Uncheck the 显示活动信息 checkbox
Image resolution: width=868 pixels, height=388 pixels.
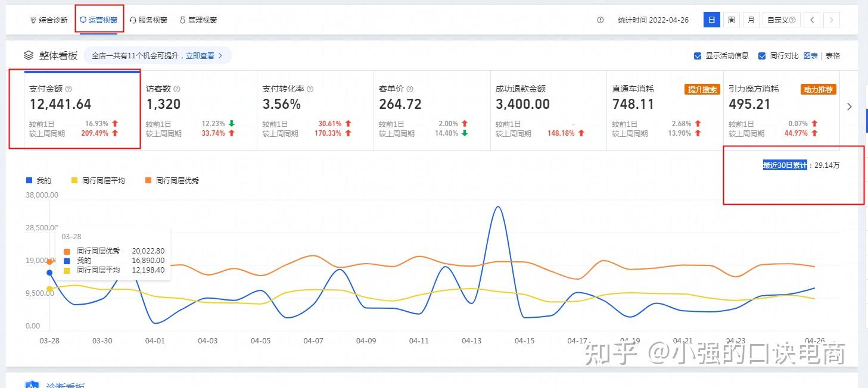pyautogui.click(x=698, y=55)
